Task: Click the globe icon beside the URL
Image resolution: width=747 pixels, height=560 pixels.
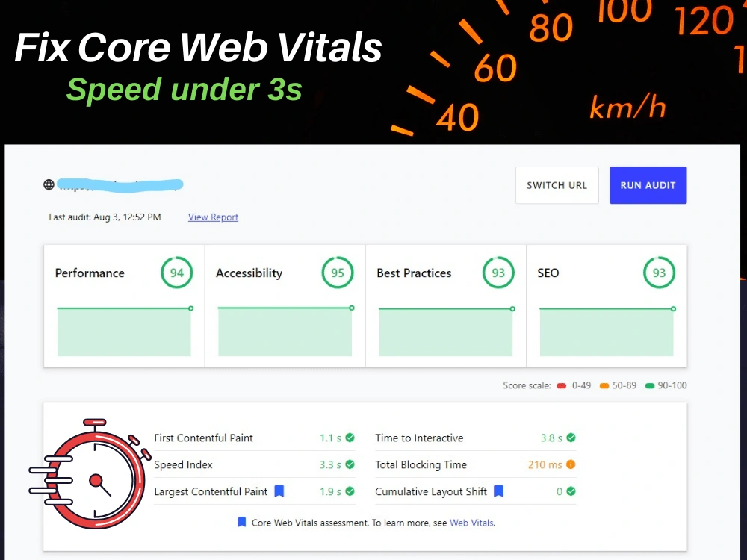Action: (x=49, y=184)
